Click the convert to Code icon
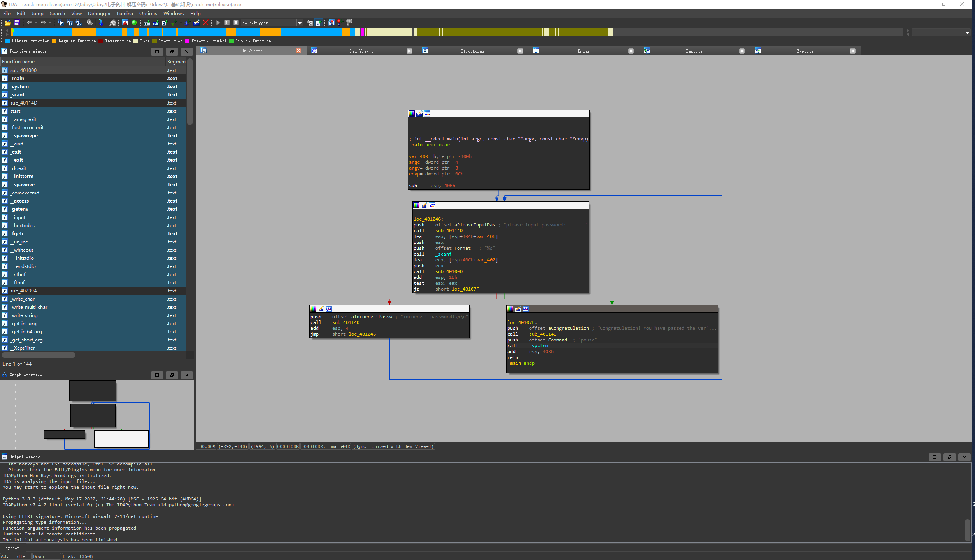 point(147,23)
